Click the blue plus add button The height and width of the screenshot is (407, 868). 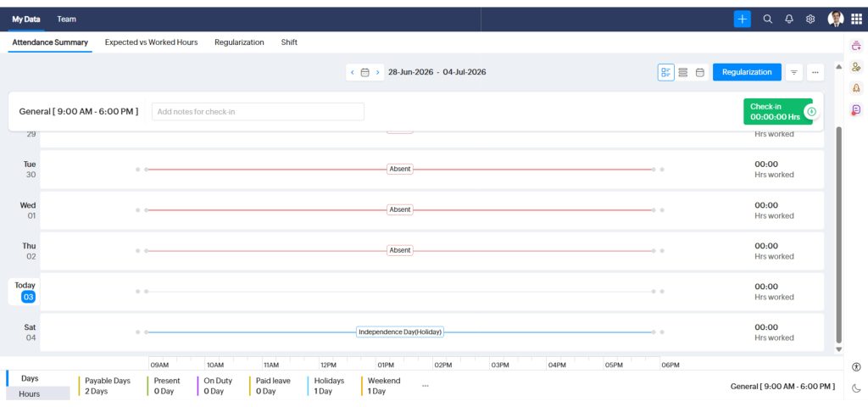[x=742, y=19]
